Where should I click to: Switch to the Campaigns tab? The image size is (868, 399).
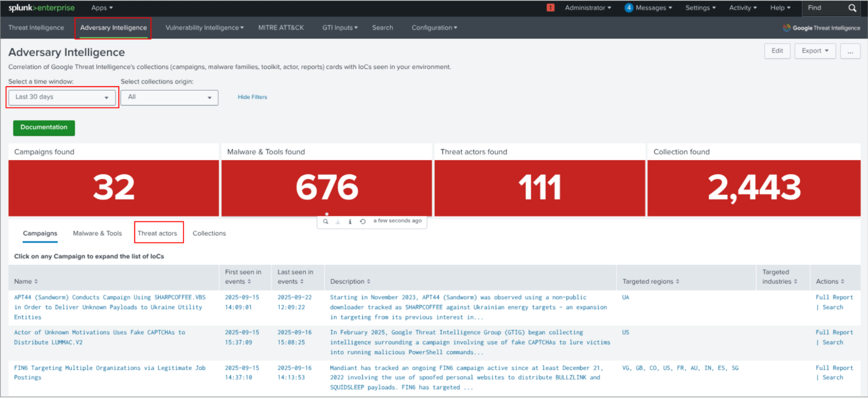[40, 234]
